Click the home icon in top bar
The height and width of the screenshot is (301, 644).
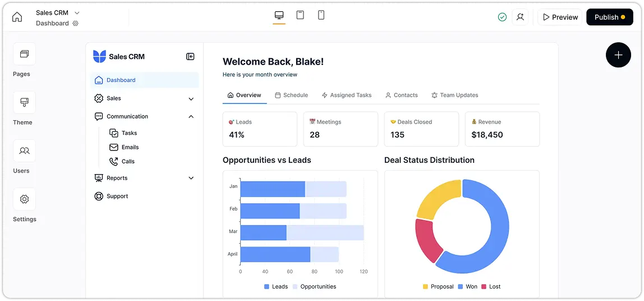point(17,17)
